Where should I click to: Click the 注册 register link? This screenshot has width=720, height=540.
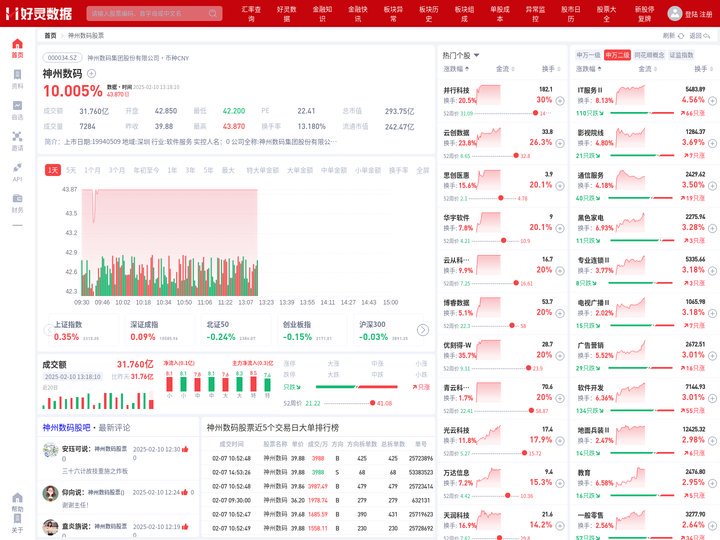706,14
